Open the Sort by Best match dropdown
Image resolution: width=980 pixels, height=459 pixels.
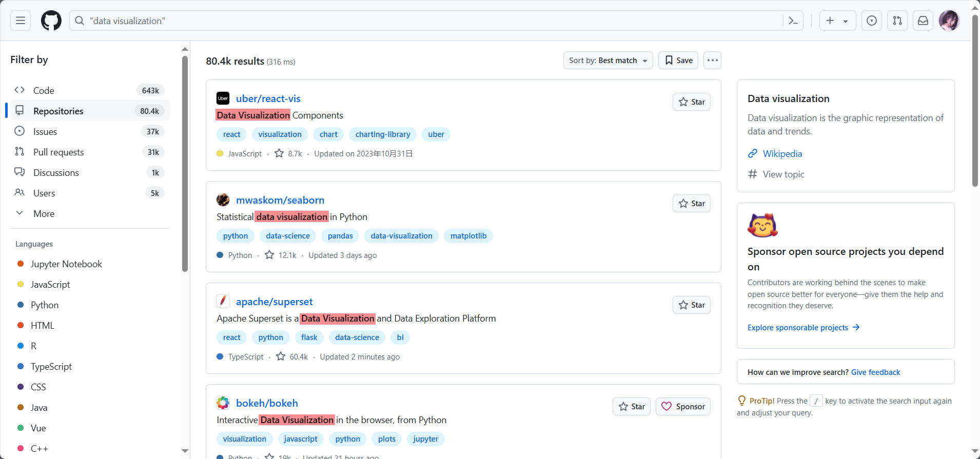607,61
